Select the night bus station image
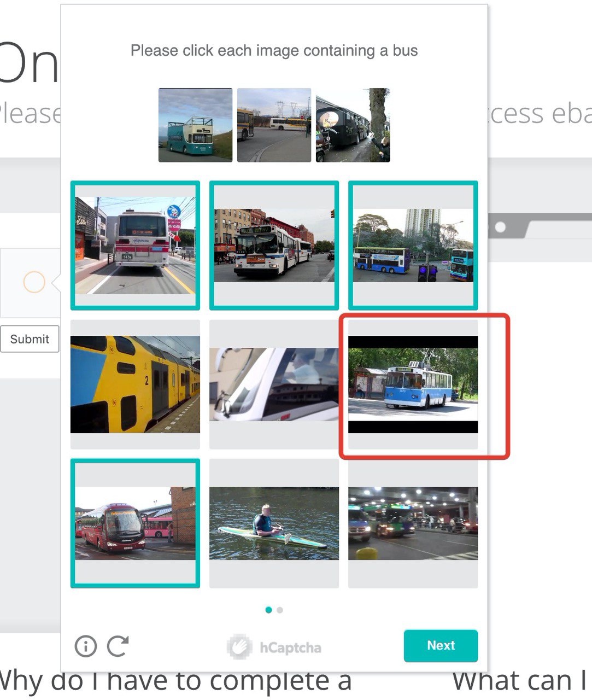 pyautogui.click(x=413, y=523)
